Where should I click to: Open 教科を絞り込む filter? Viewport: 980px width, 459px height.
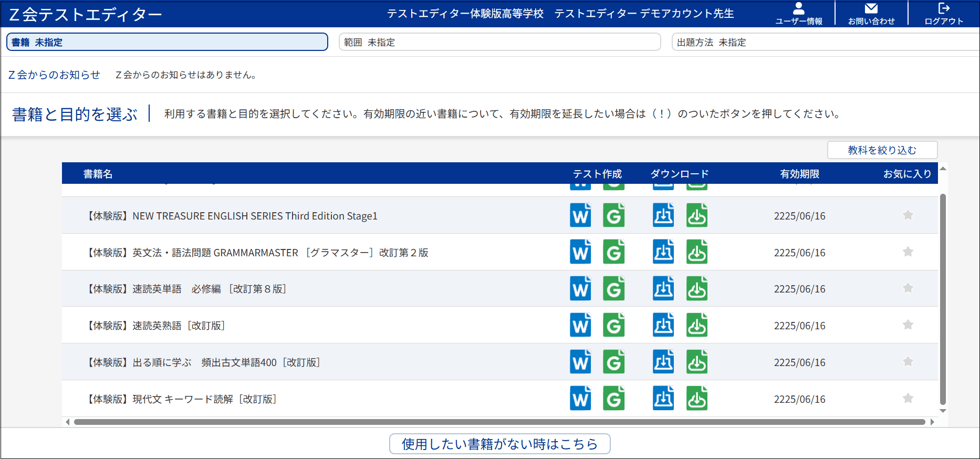point(882,150)
